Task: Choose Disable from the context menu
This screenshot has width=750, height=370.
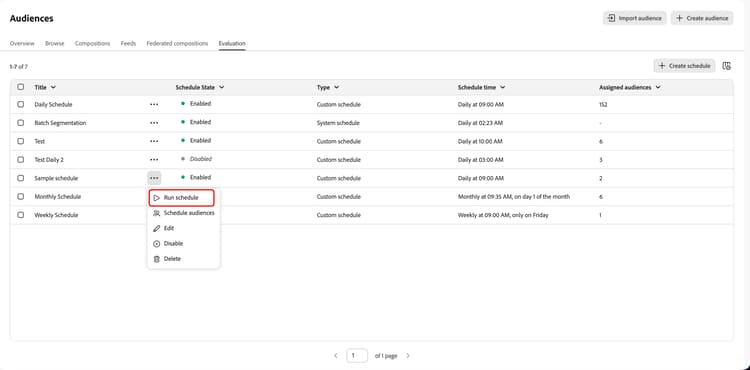Action: click(x=184, y=243)
